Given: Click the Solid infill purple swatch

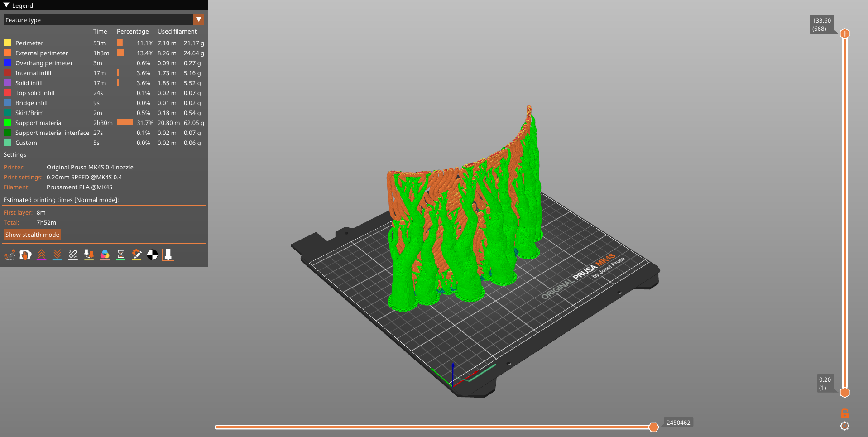Looking at the screenshot, I should [x=8, y=83].
